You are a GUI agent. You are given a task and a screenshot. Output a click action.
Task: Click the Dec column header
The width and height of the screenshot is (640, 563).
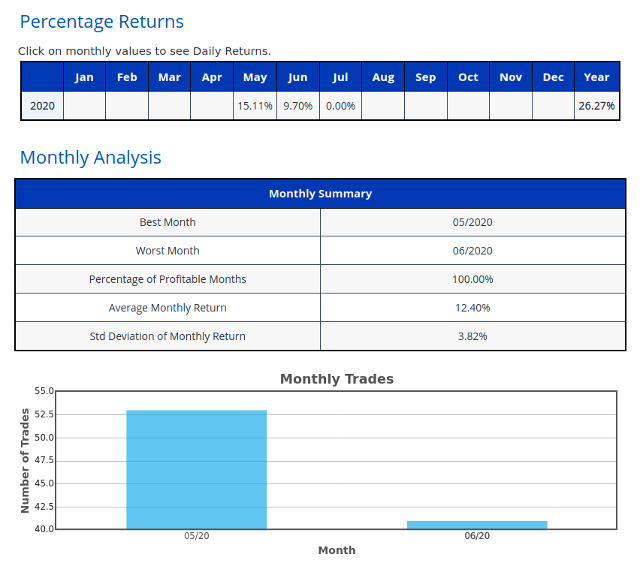tap(553, 77)
